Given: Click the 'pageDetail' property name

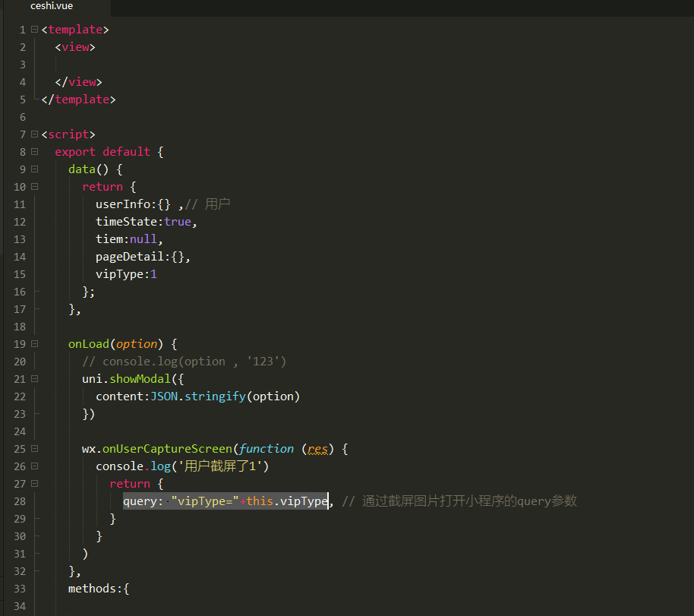Looking at the screenshot, I should 130,257.
